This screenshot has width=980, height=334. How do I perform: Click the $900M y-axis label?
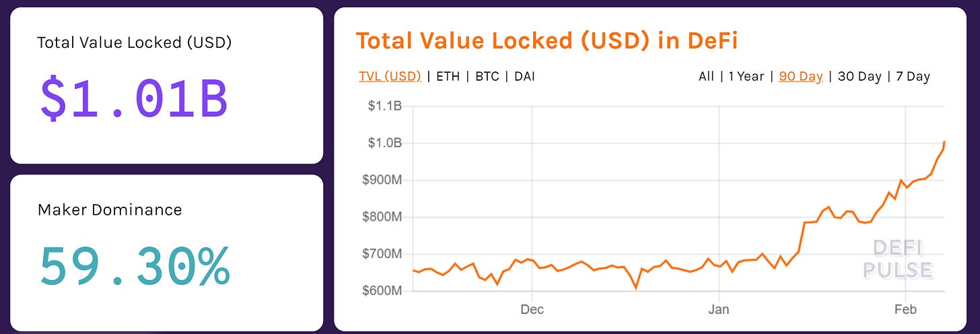384,180
